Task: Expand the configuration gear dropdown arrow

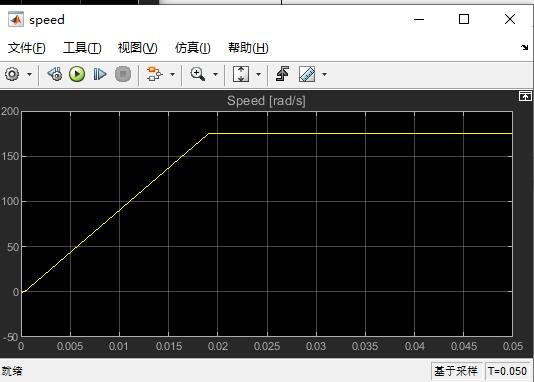Action: [x=30, y=74]
